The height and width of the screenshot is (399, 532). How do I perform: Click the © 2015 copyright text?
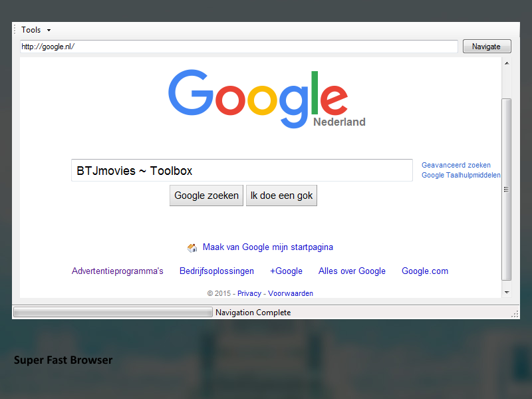click(x=219, y=293)
